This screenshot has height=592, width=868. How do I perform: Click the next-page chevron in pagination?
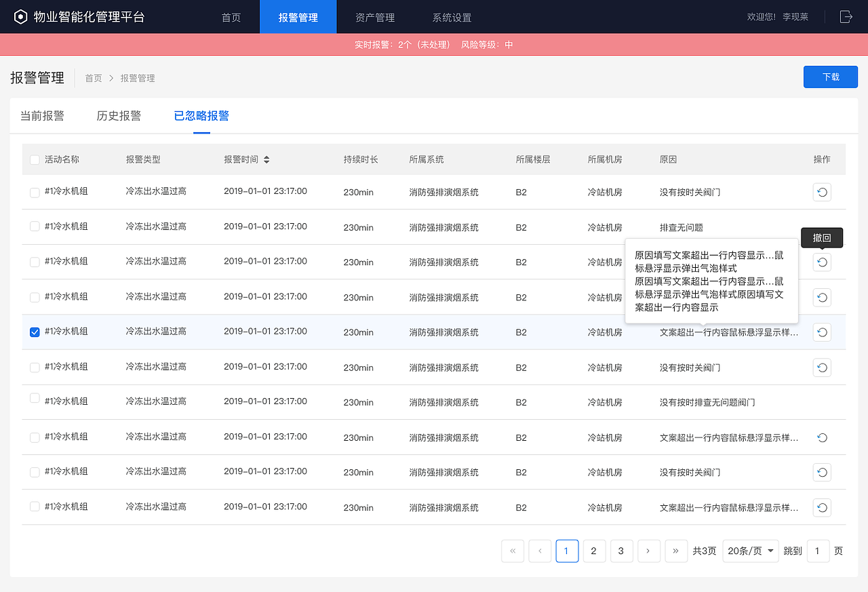(x=649, y=551)
